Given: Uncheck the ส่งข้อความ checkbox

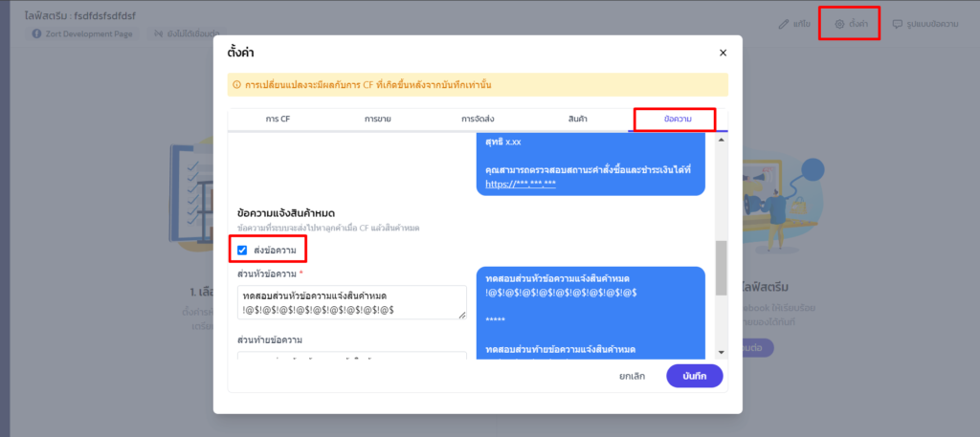Looking at the screenshot, I should 242,251.
